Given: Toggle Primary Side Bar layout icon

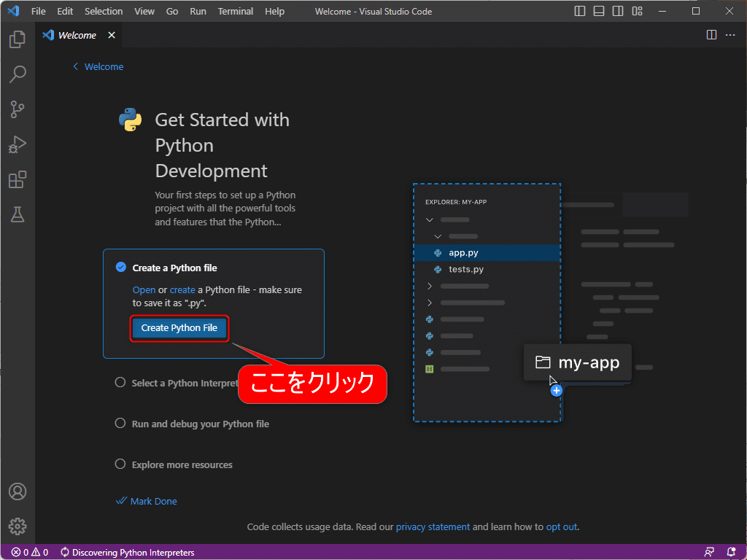Looking at the screenshot, I should (580, 11).
